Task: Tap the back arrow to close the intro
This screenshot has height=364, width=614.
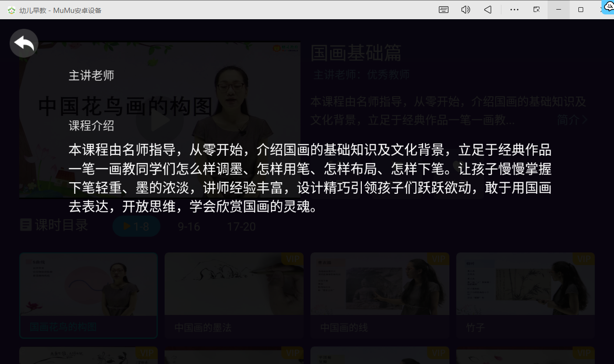Action: point(24,43)
